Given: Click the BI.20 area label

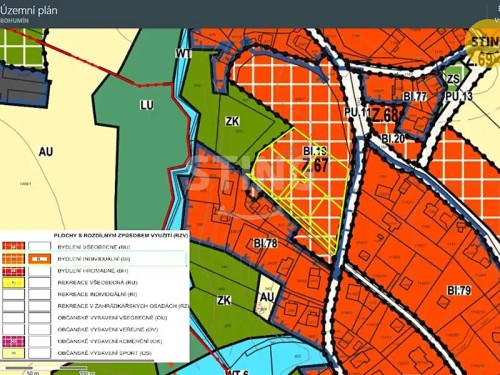Looking at the screenshot, I should tap(393, 139).
